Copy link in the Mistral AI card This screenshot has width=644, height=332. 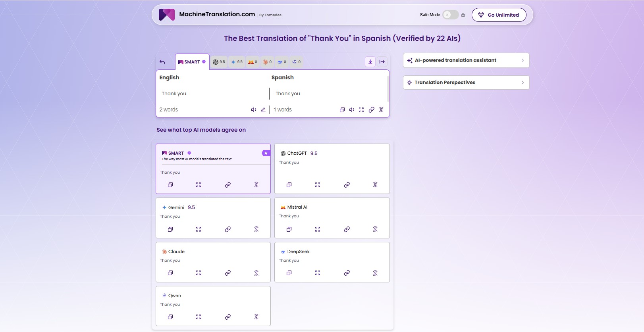point(347,229)
